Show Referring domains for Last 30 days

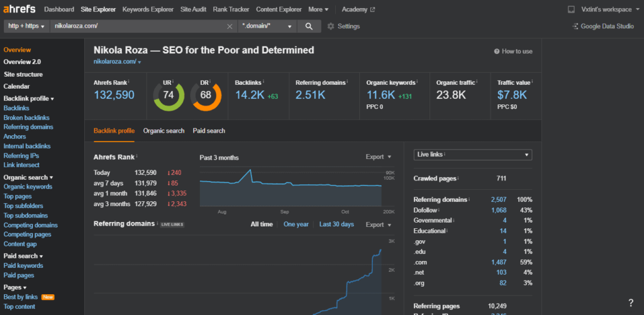336,224
